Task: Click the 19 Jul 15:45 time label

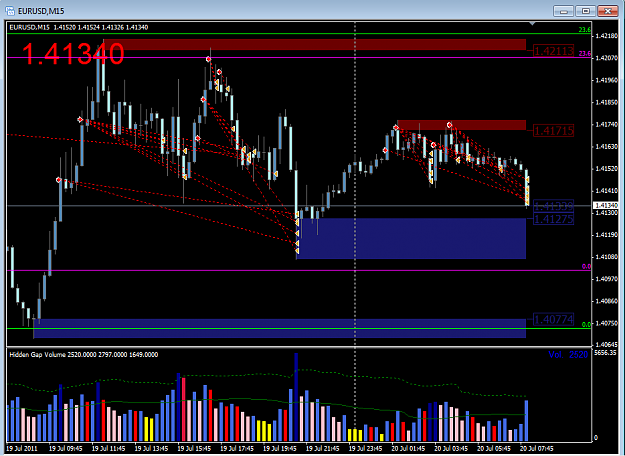Action: coord(194,448)
